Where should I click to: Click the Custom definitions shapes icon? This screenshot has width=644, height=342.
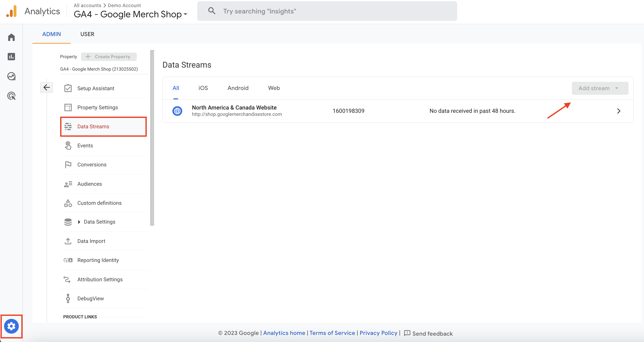(x=68, y=203)
